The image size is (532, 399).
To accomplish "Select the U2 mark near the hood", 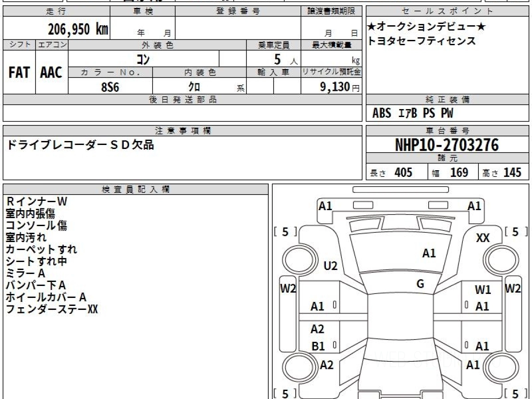I will coord(331,266).
